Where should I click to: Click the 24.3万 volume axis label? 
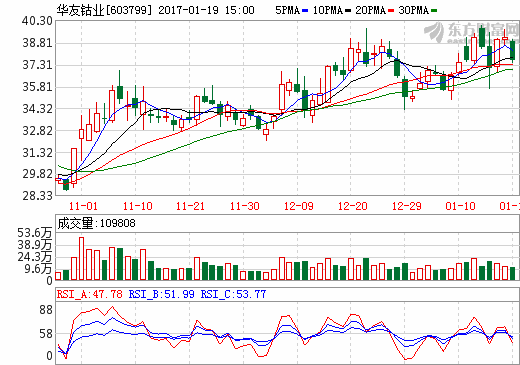(35, 257)
